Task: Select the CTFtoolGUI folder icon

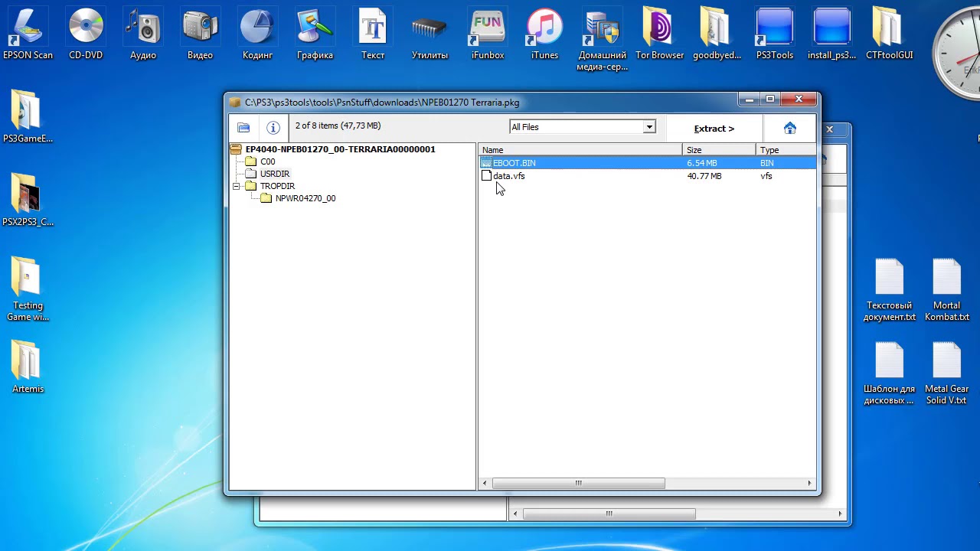Action: 890,34
